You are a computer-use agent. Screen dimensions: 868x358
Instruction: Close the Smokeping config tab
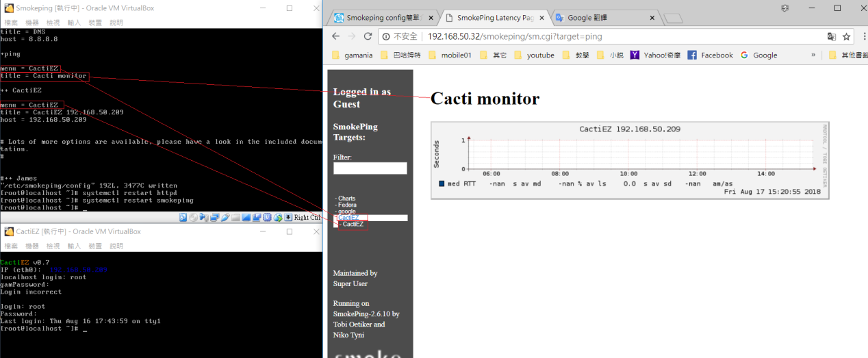pyautogui.click(x=432, y=18)
